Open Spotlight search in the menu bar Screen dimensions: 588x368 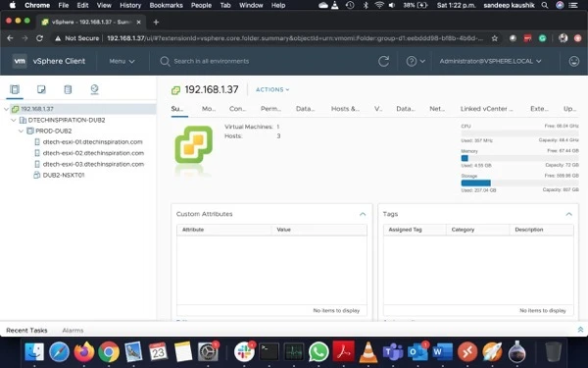coord(545,5)
